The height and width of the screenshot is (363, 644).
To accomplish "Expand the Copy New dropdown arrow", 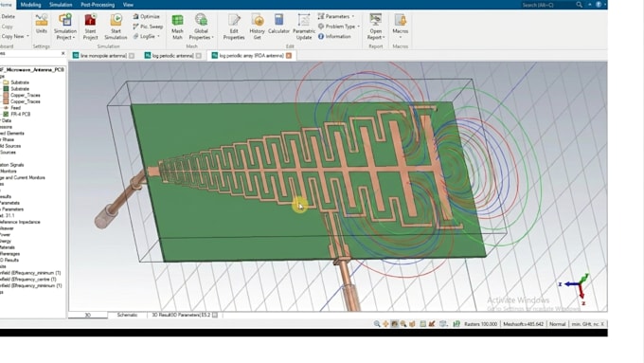I will tap(27, 36).
